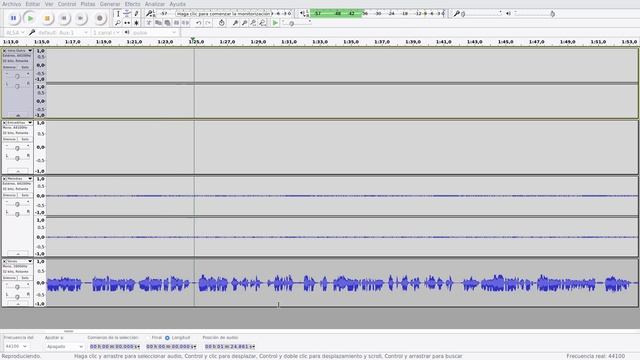Open the Ayuda menu
This screenshot has height=360, width=640.
(178, 4)
